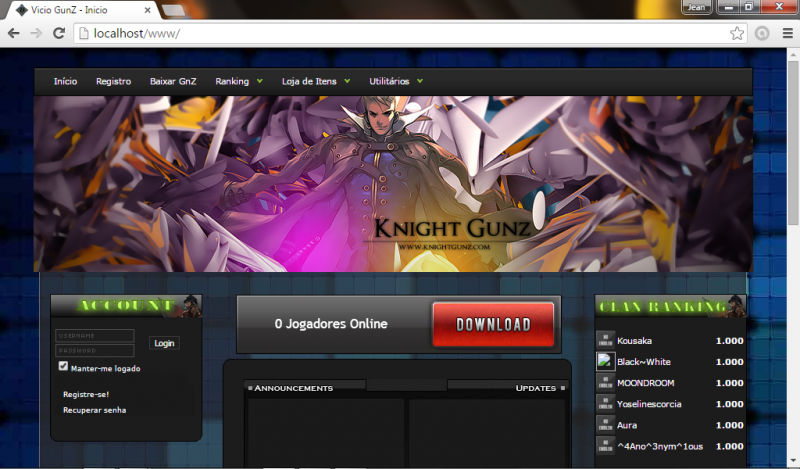Bookmark this page with the star icon
The width and height of the screenshot is (800, 469).
click(x=737, y=34)
